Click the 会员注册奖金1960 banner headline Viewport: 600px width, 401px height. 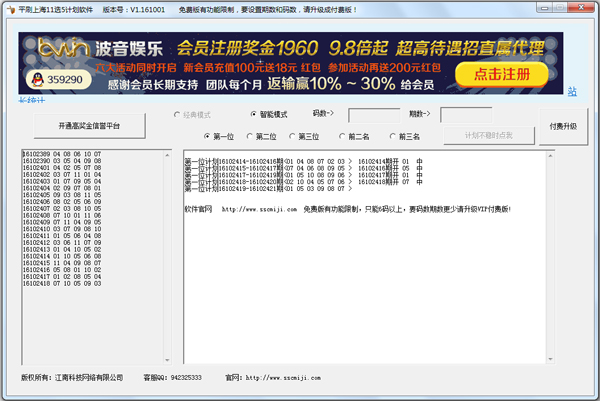click(x=247, y=48)
